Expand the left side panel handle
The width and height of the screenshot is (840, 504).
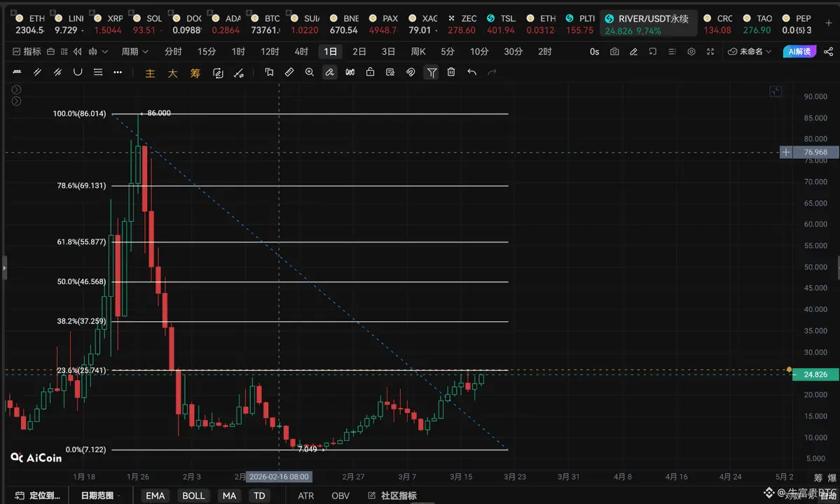point(4,267)
